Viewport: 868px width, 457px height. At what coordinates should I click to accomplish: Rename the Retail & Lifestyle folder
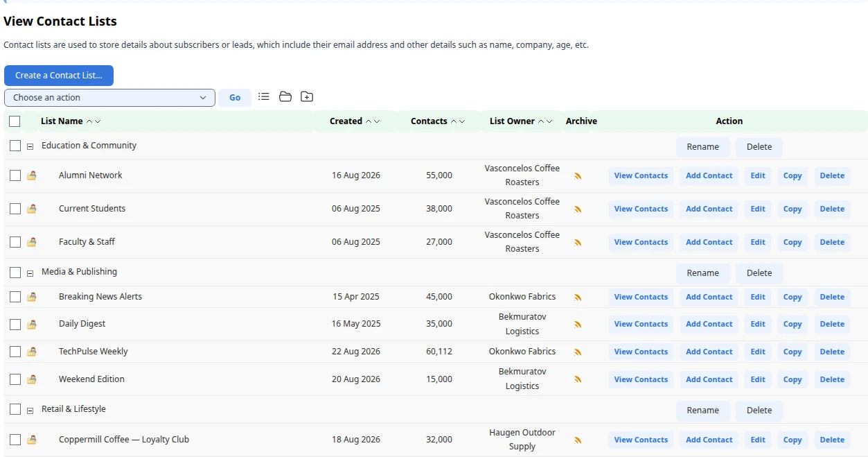coord(703,411)
